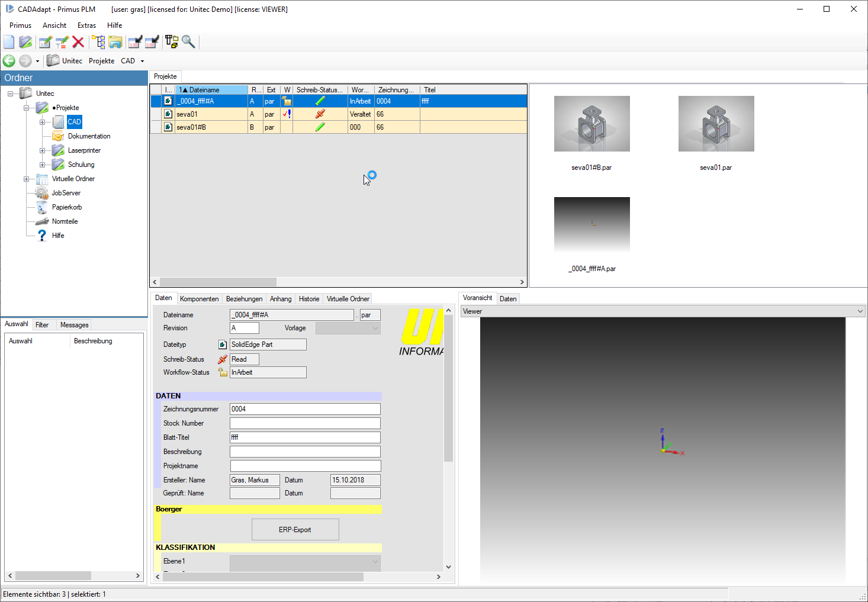This screenshot has height=602, width=868.
Task: Click the new document toolbar icon
Action: point(9,42)
